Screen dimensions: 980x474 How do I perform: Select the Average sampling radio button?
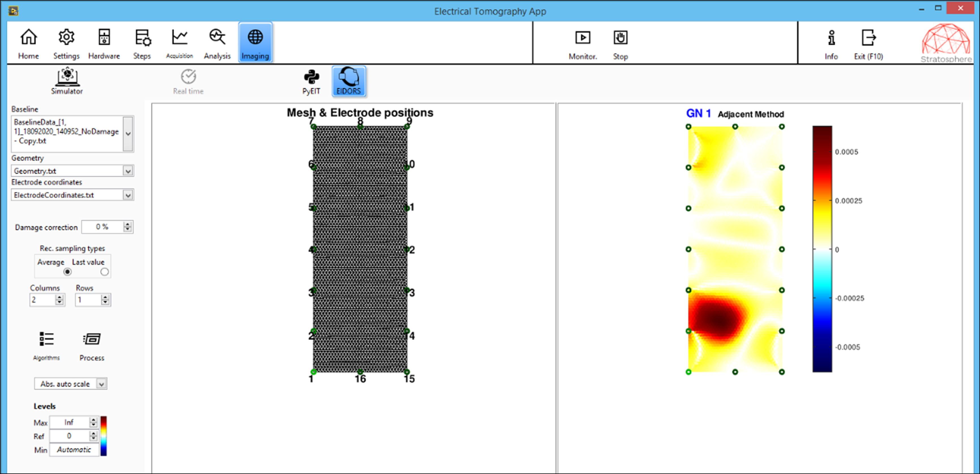67,272
